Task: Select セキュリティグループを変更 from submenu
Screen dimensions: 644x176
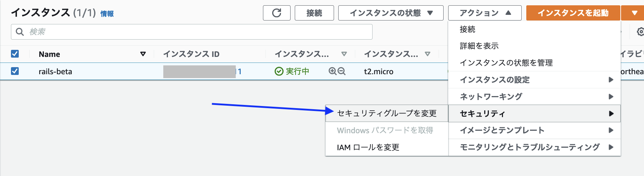Action: [x=387, y=113]
